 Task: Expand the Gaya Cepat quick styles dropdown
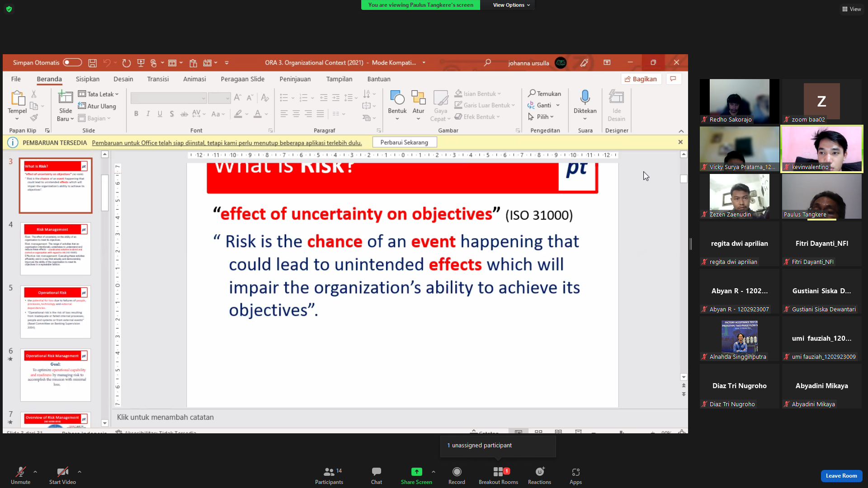tap(440, 105)
